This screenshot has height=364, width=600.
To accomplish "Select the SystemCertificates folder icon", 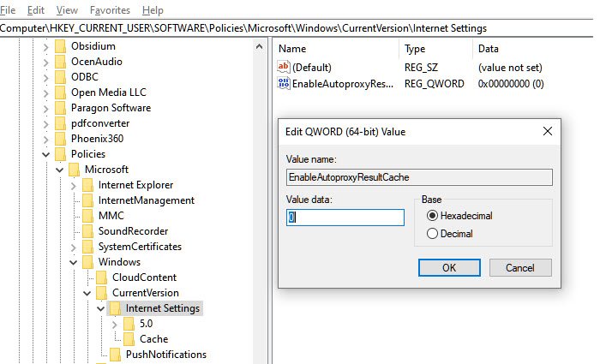I will click(88, 247).
